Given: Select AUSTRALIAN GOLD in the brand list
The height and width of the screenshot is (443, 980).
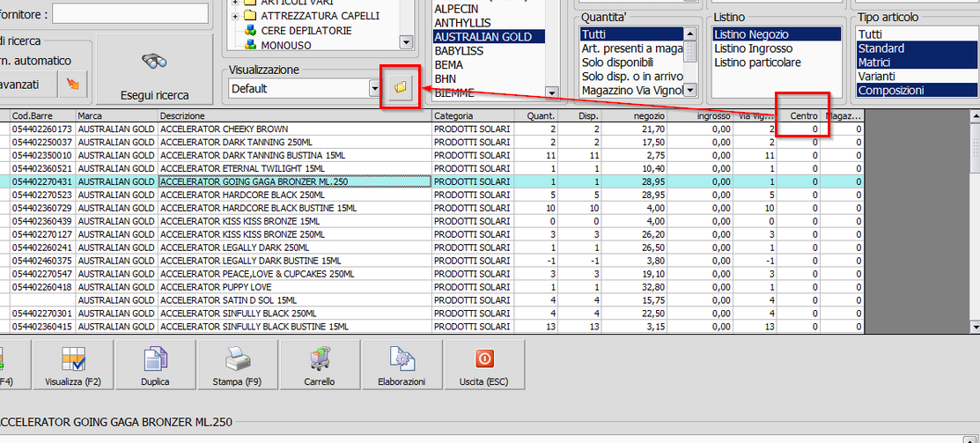Looking at the screenshot, I should [489, 37].
